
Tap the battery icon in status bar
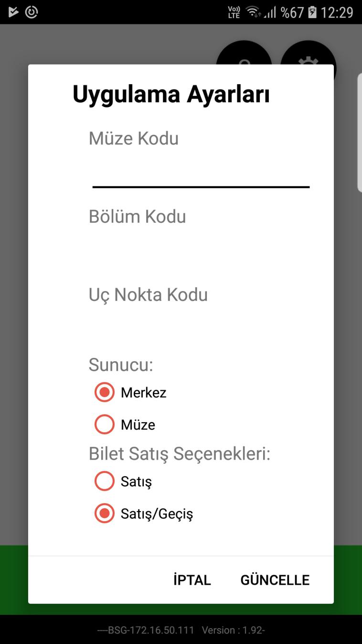pyautogui.click(x=312, y=12)
